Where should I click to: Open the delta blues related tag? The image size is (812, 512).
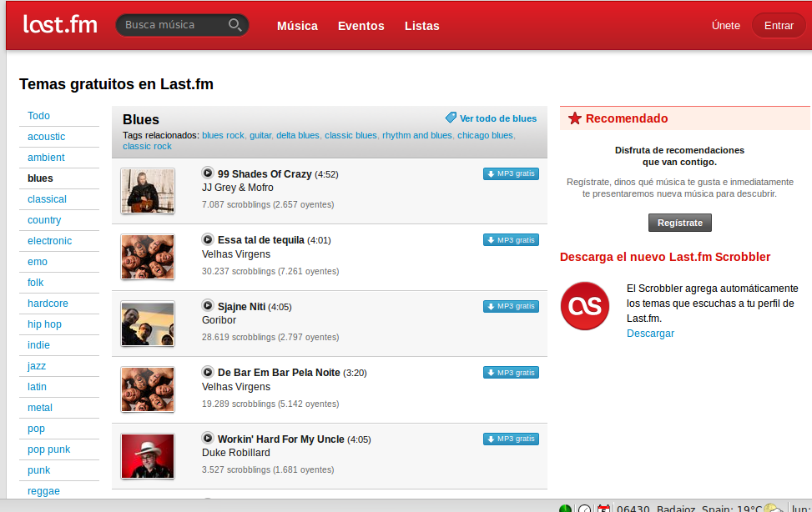point(298,135)
